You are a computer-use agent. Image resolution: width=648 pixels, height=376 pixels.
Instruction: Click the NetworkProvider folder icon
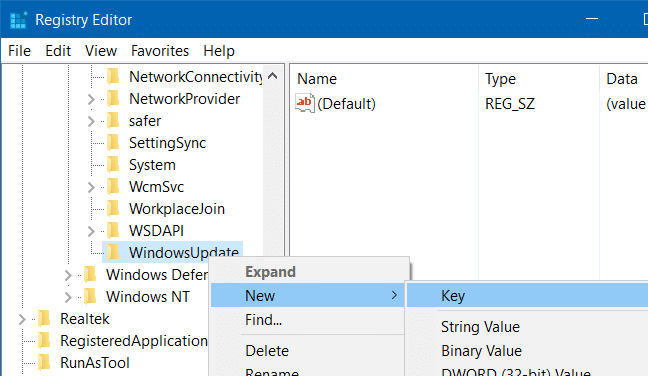pyautogui.click(x=113, y=99)
